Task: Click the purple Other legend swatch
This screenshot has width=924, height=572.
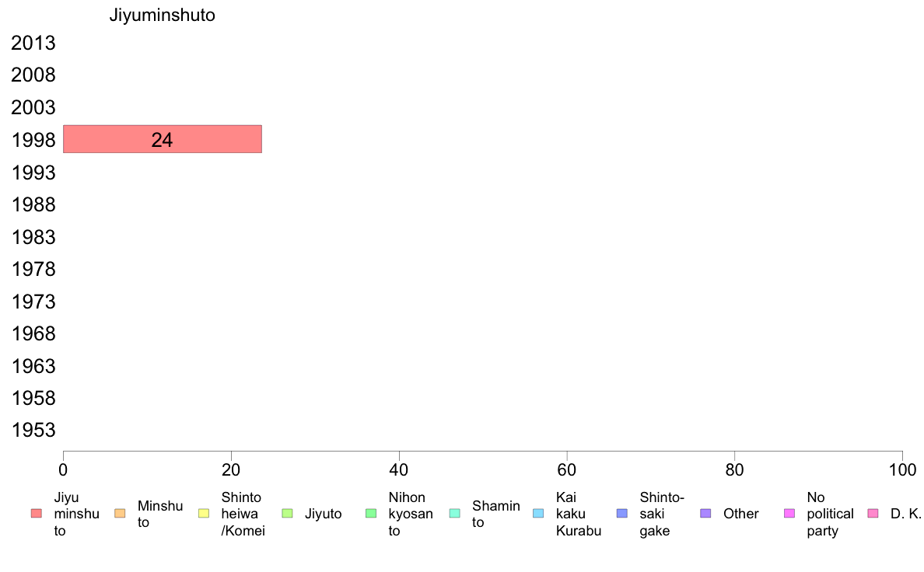Action: 706,514
